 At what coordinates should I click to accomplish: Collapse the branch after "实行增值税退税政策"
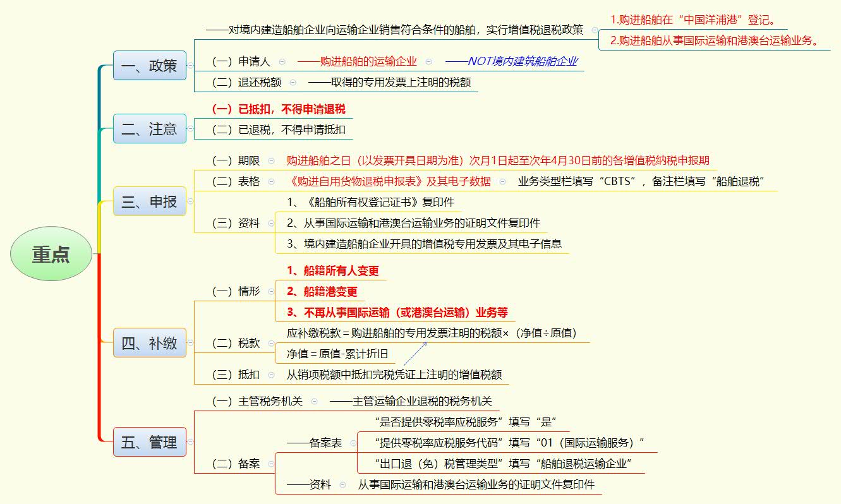pyautogui.click(x=594, y=29)
